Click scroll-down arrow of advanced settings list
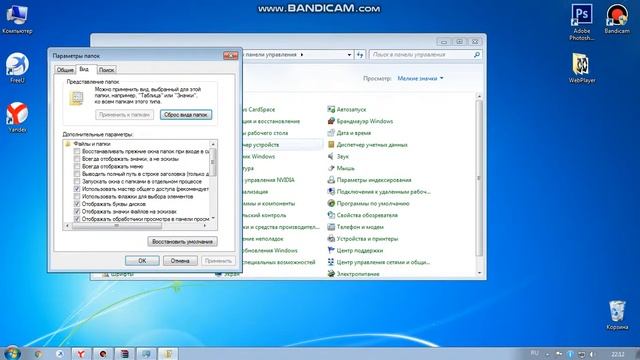The image size is (640, 360). [213, 218]
